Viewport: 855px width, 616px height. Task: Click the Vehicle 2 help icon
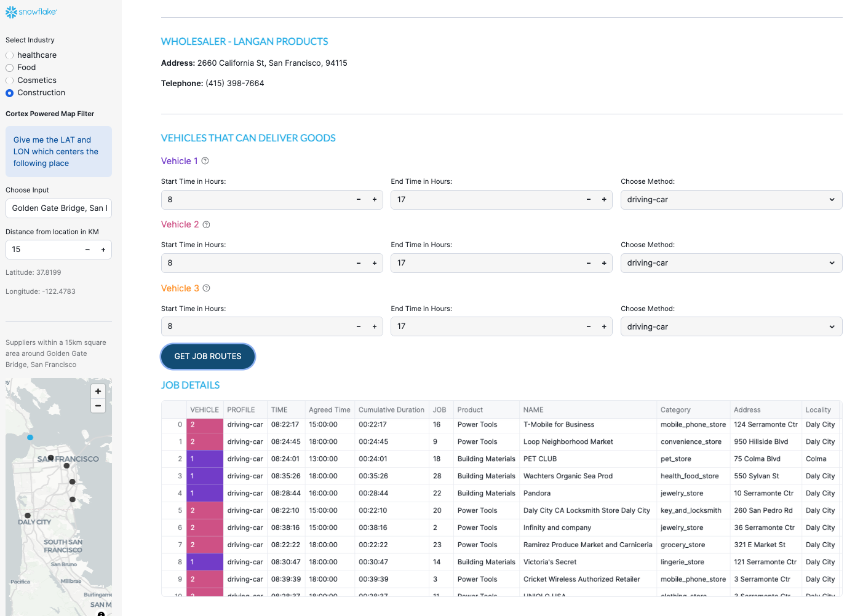tap(207, 225)
